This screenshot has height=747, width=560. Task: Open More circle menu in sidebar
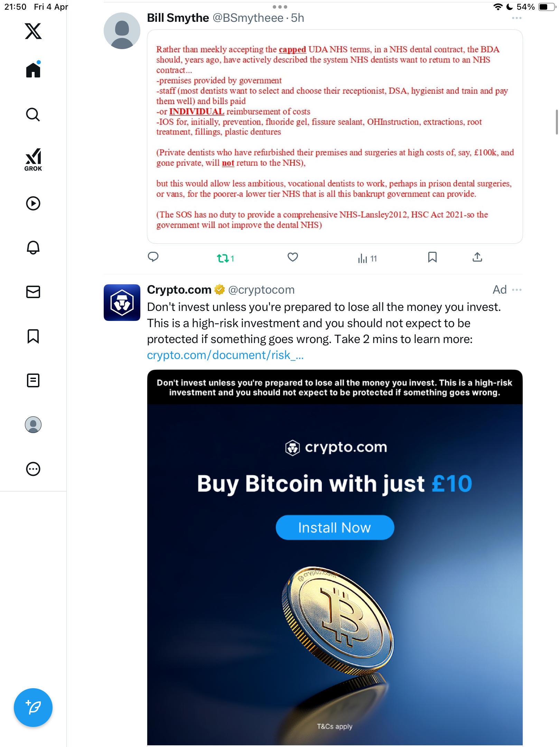[33, 469]
